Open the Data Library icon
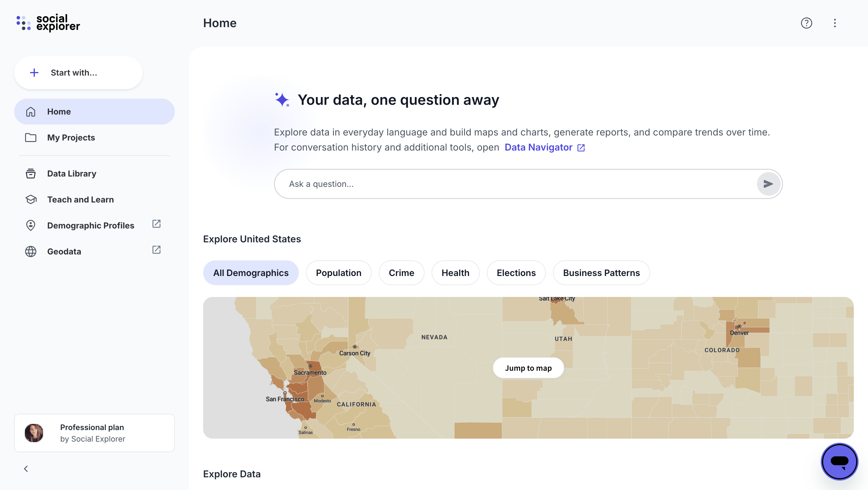This screenshot has width=868, height=490. pos(31,174)
